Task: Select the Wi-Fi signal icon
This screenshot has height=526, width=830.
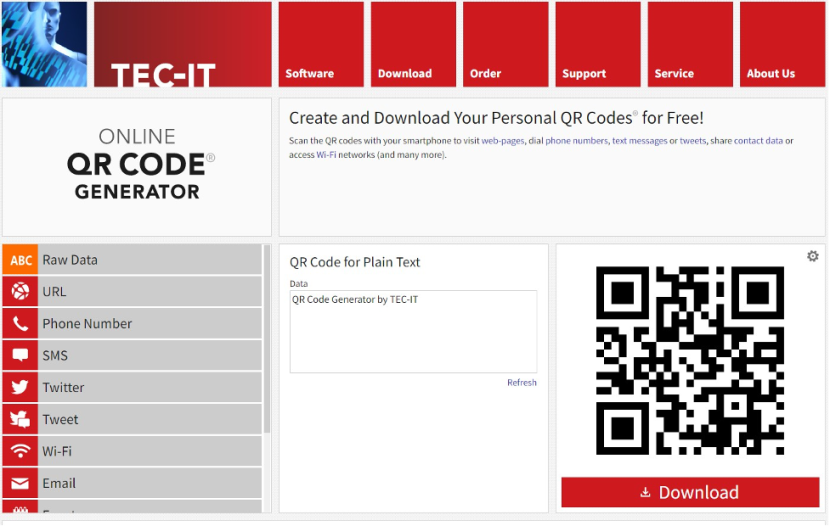Action: coord(20,452)
